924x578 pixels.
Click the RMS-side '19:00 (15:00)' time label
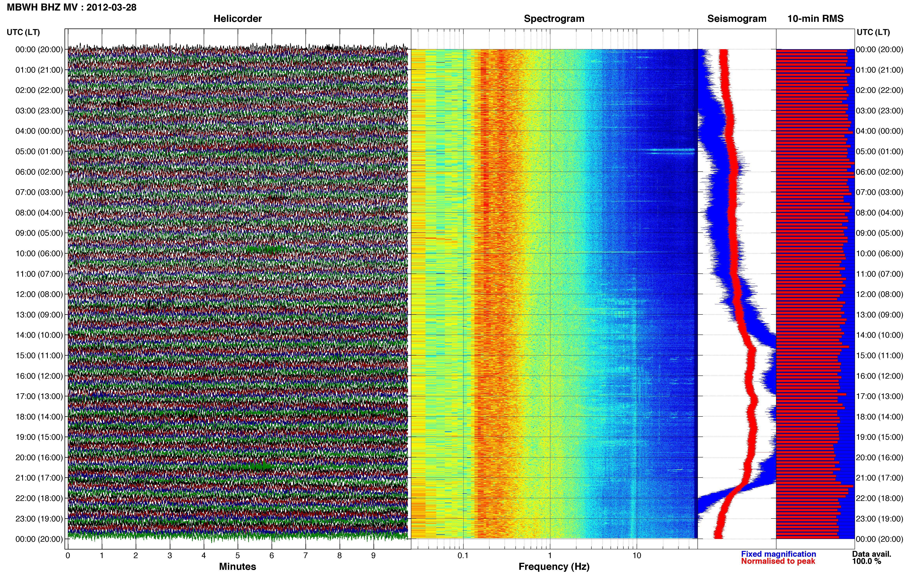pyautogui.click(x=879, y=437)
